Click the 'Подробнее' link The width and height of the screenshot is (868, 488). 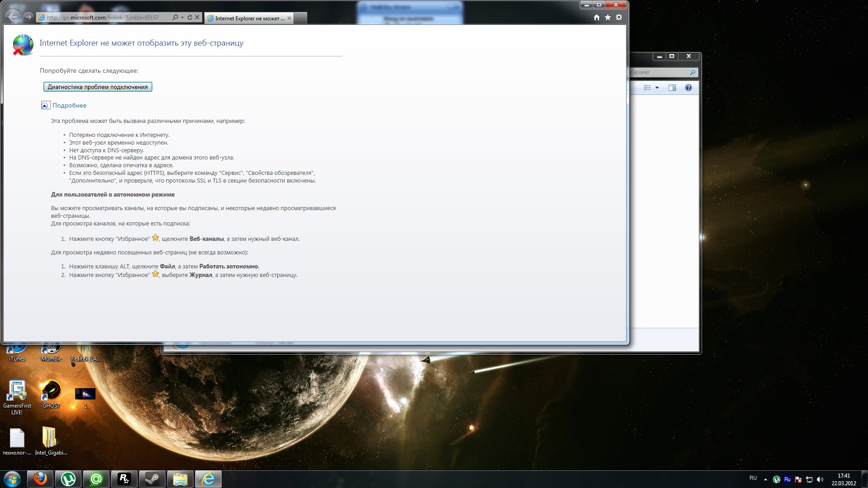click(x=69, y=105)
